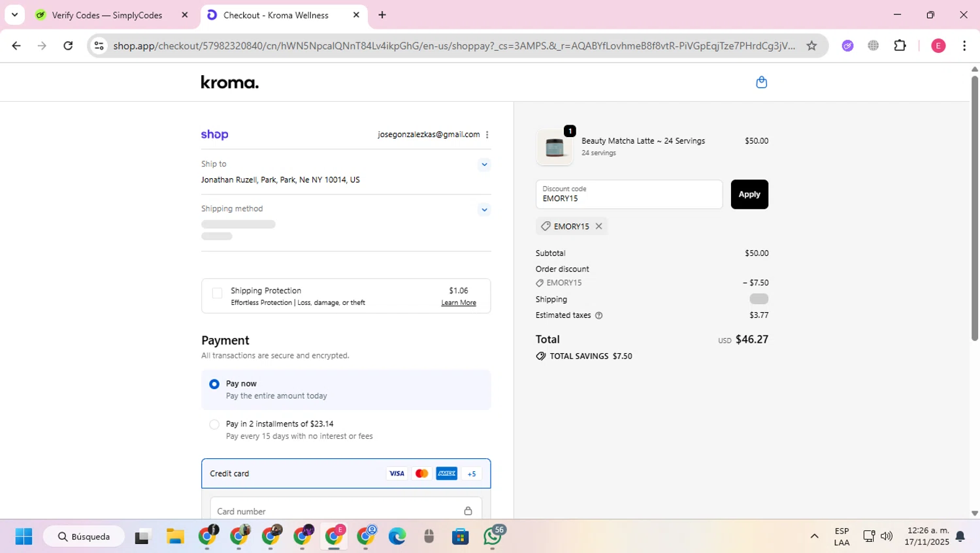Click the email josegonzalezkas@gmail.com
This screenshot has height=553, width=980.
coord(429,134)
